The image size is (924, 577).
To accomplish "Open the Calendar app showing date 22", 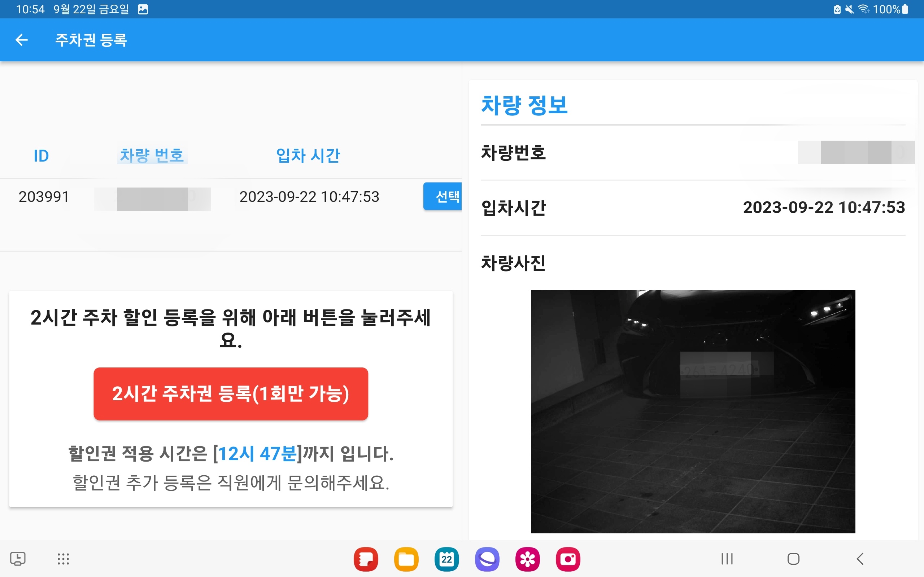I will (x=447, y=559).
